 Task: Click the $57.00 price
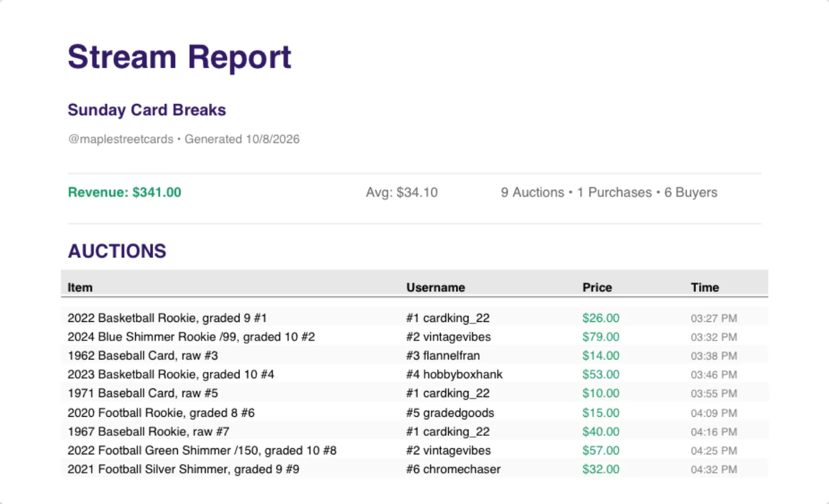600,451
